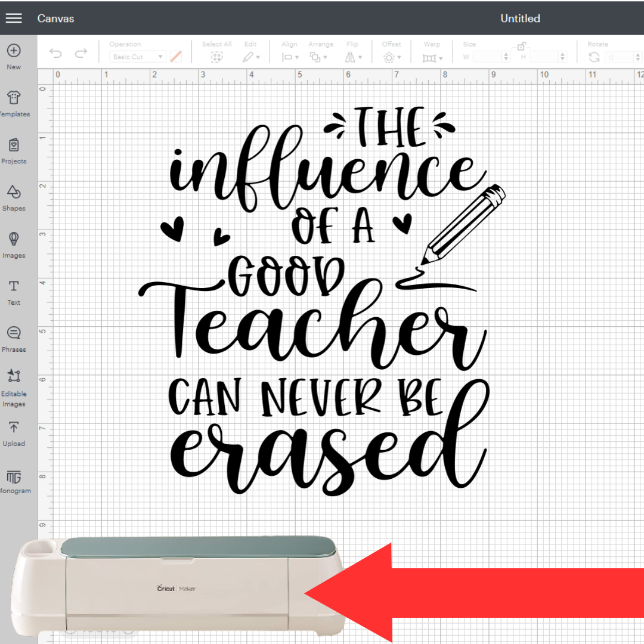The height and width of the screenshot is (644, 644).
Task: Click the Select All icon
Action: (x=216, y=57)
